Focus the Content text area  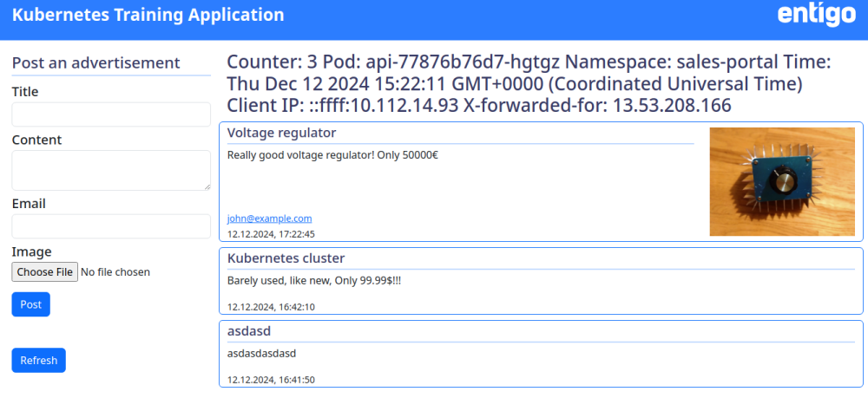pyautogui.click(x=111, y=170)
